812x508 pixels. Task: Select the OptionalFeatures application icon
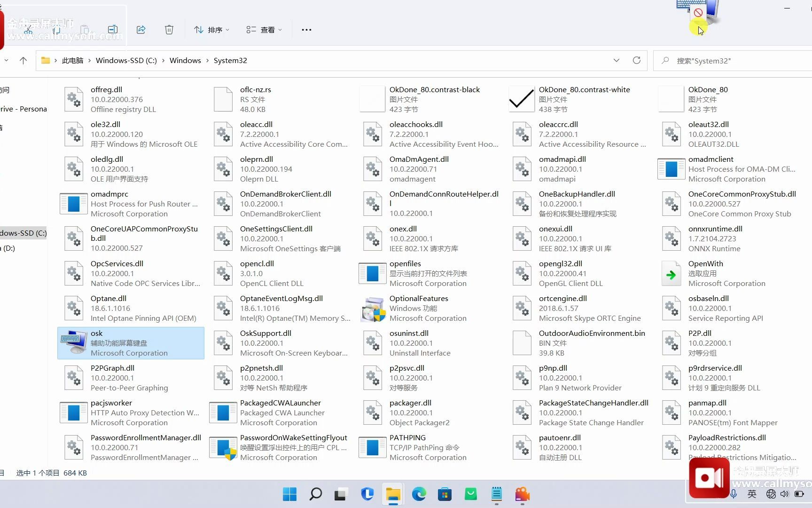click(x=374, y=309)
